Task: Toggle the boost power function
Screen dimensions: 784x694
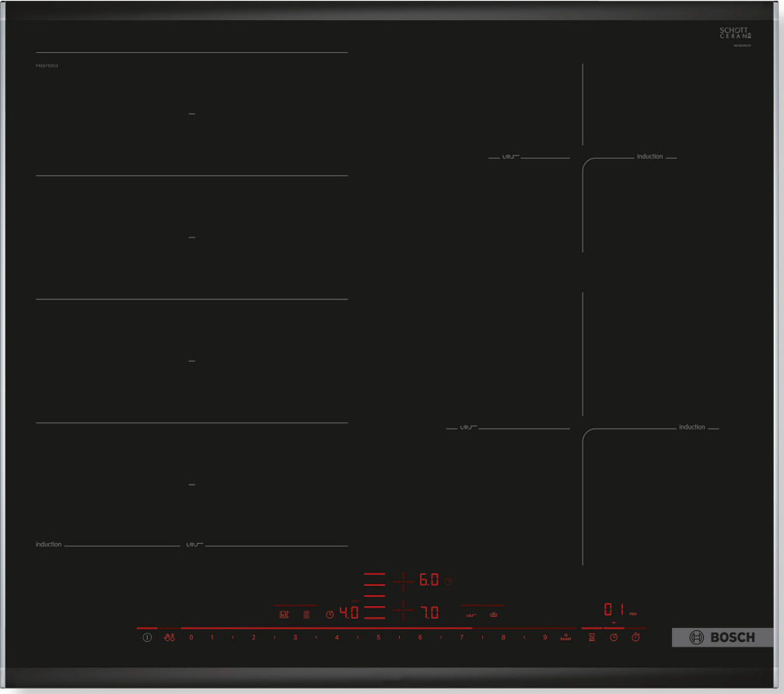Action: pos(565,637)
